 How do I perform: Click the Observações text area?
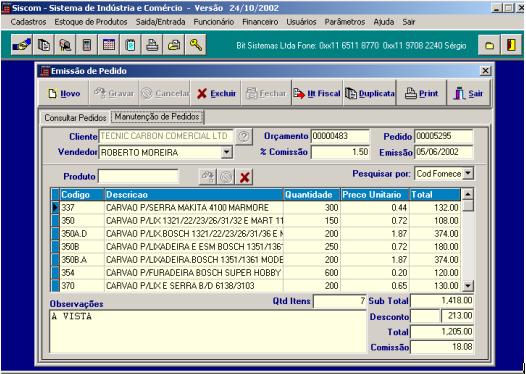207,331
